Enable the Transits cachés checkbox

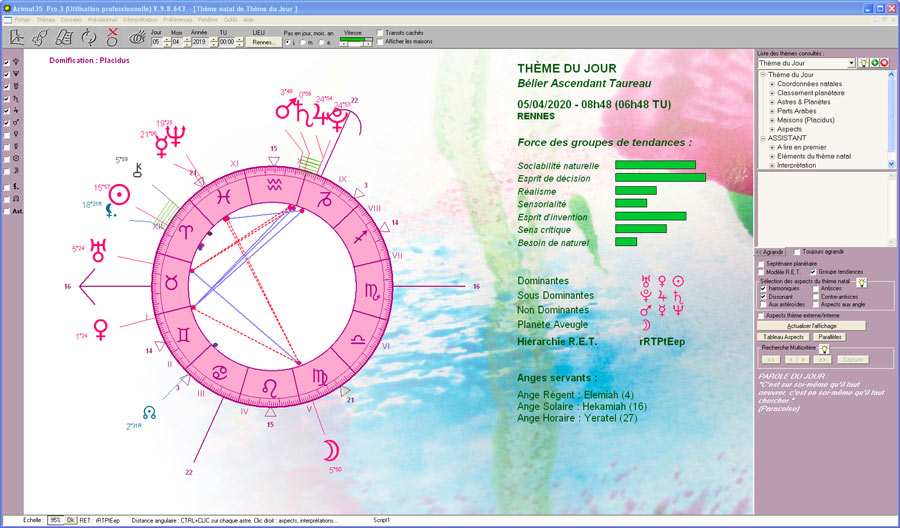click(380, 33)
